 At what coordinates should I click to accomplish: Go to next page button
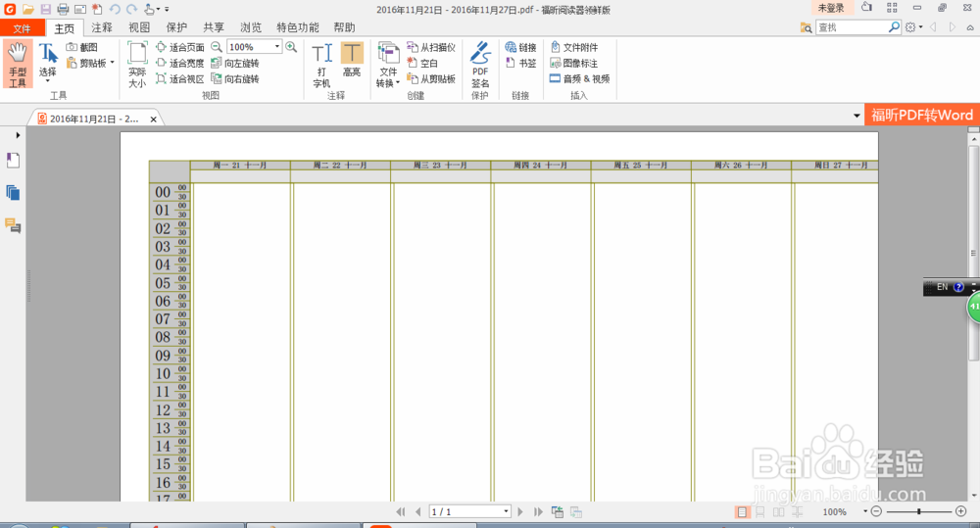[520, 511]
